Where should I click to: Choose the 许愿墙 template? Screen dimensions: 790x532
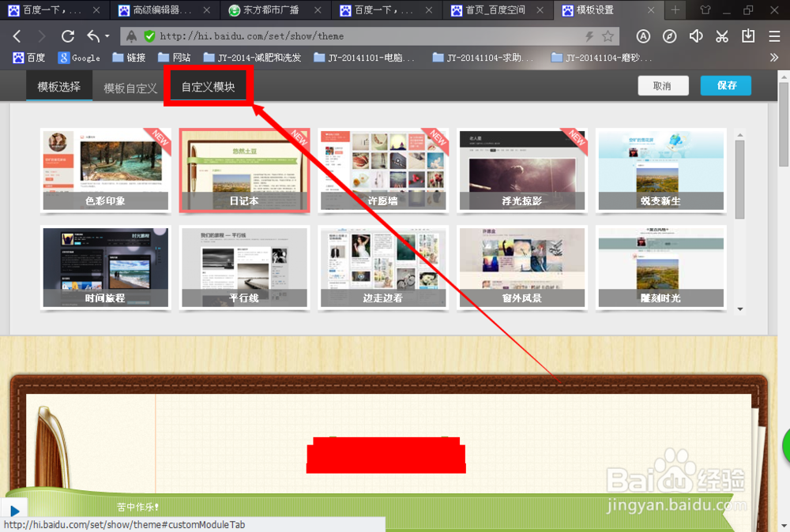tap(383, 170)
